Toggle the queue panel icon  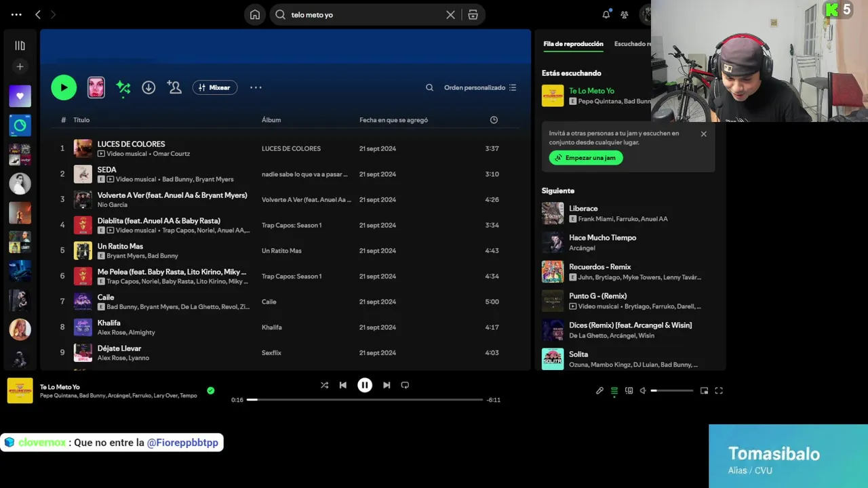coord(614,390)
